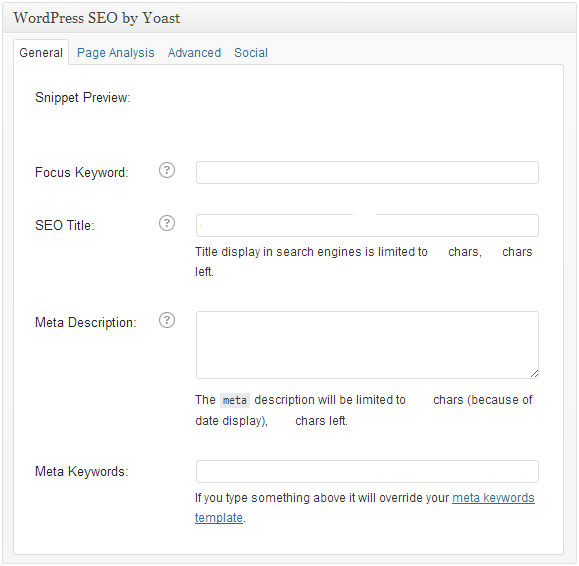
Task: Click inside the SEO Title input box
Action: coord(367,225)
